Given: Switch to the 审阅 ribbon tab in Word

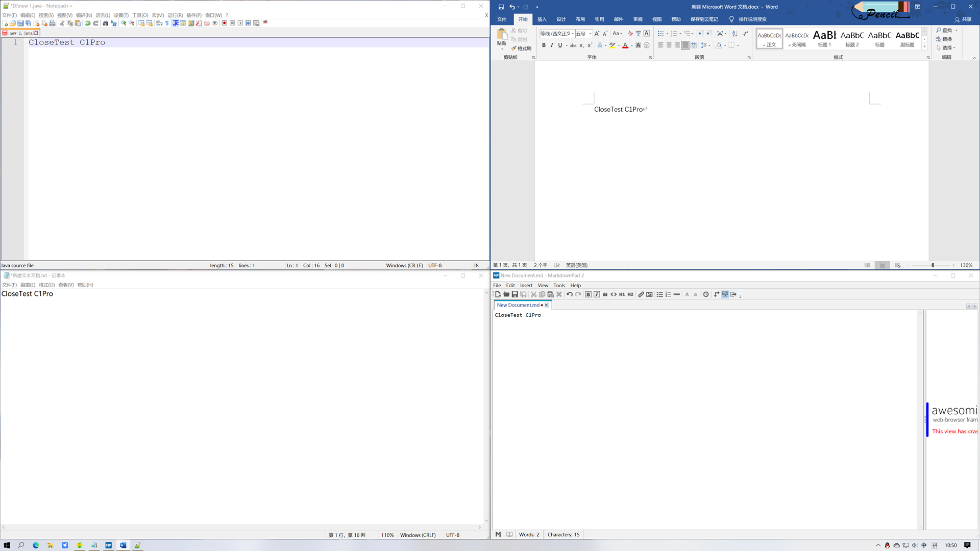Looking at the screenshot, I should (x=638, y=19).
